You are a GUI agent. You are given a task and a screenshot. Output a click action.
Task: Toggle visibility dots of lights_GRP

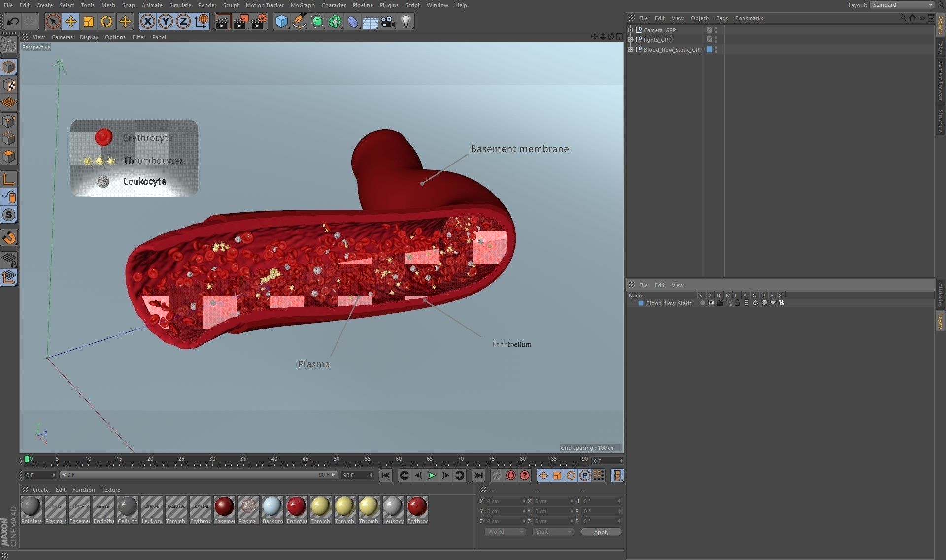[716, 39]
